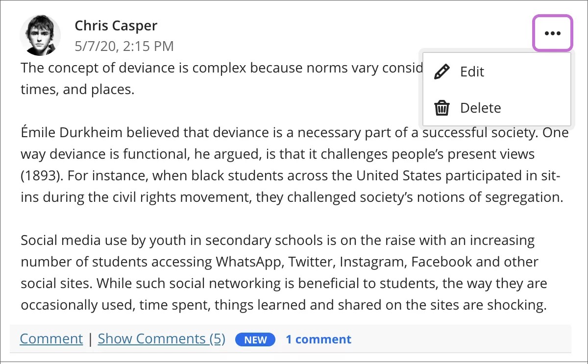The height and width of the screenshot is (364, 588).
Task: Open the 1 comment link
Action: pyautogui.click(x=318, y=340)
